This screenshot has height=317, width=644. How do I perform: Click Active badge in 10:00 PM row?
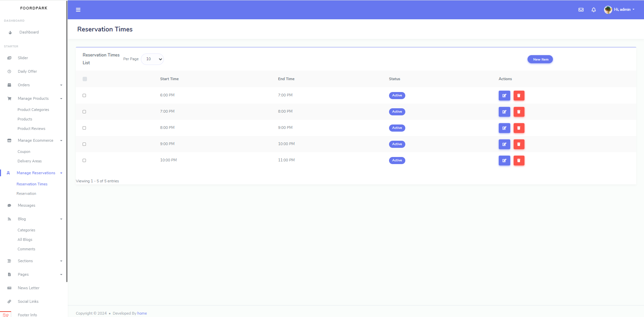397,160
